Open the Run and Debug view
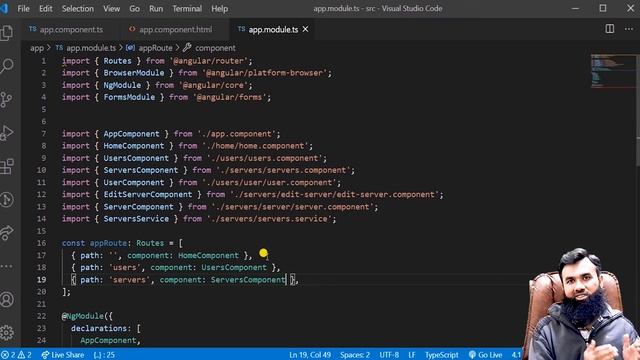Screen dimensions: 640x360 pos(7,133)
